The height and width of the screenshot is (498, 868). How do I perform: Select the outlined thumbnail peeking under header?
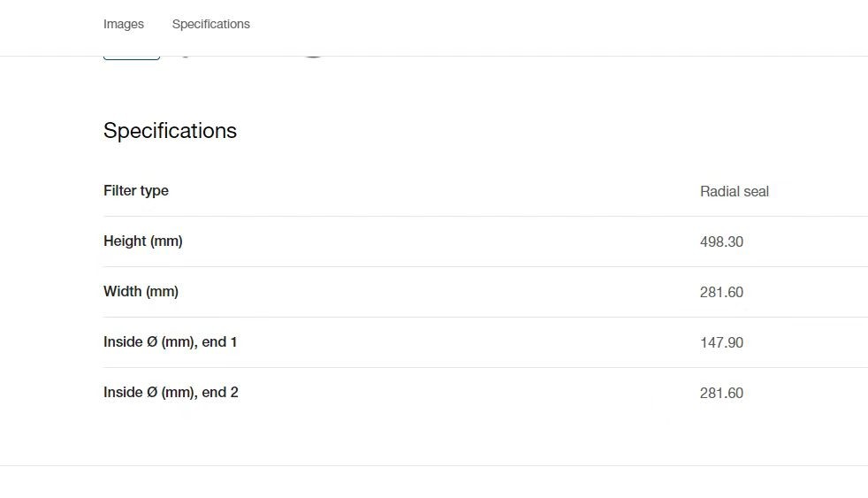point(132,57)
